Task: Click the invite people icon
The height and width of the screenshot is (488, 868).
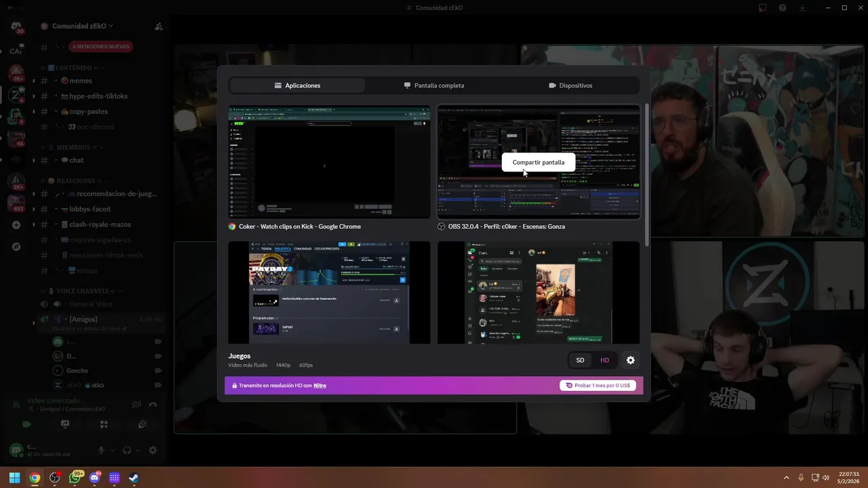Action: tap(158, 26)
